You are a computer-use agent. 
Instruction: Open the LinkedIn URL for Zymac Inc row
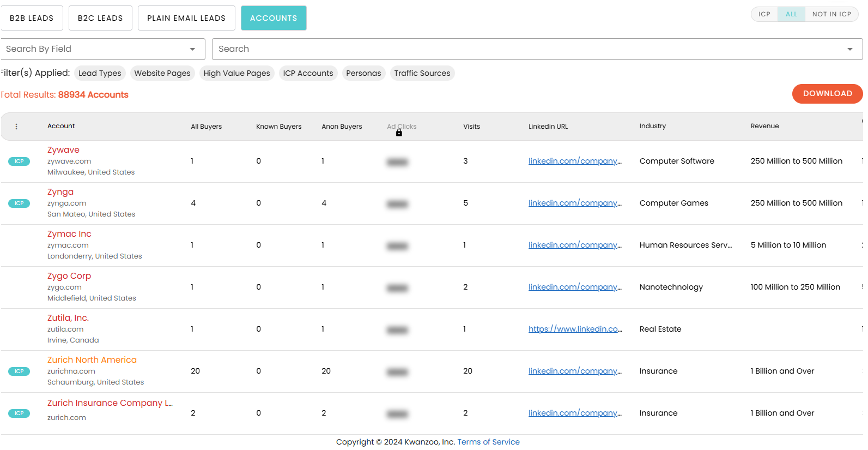(575, 245)
